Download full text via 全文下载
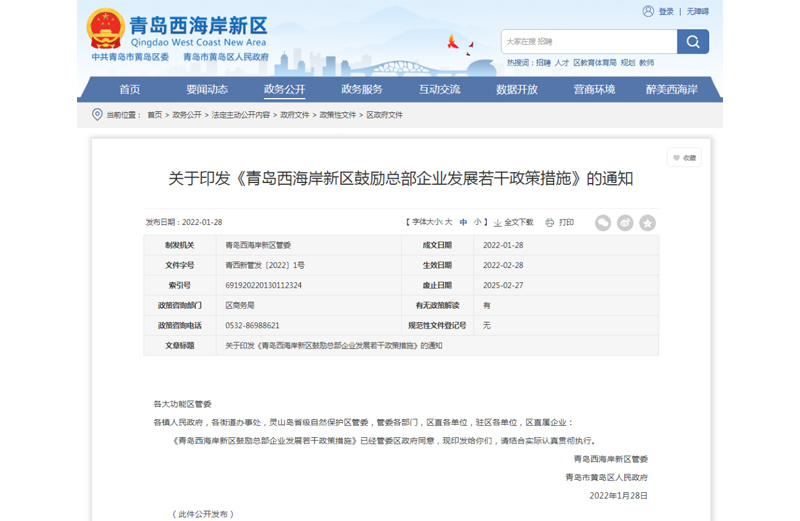This screenshot has width=800, height=521. 513,222
